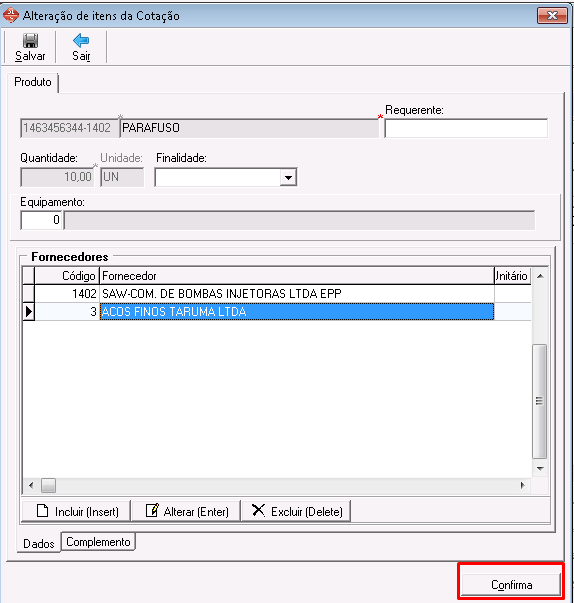Screen dimensions: 574x603
Task: Click the Alterar (Enter) pencil icon
Action: click(x=152, y=510)
